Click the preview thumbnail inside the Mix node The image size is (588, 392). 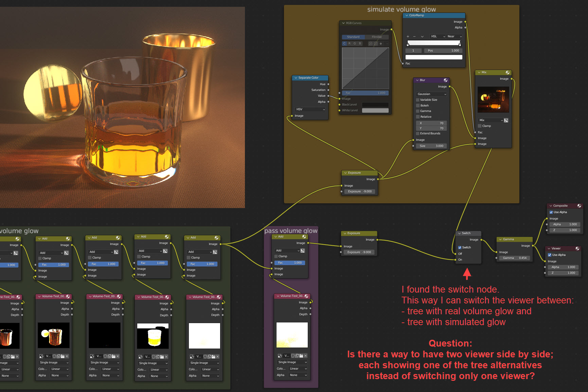pos(493,99)
